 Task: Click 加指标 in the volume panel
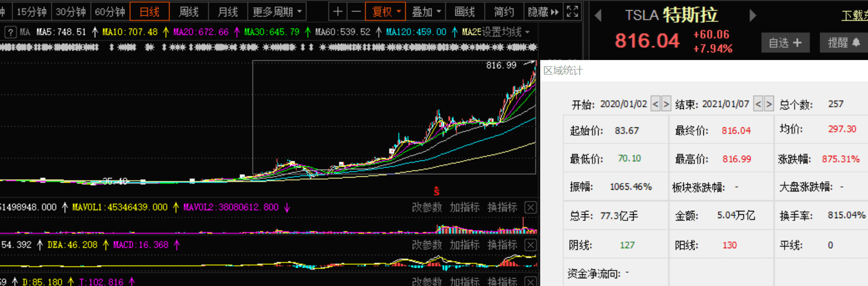465,208
